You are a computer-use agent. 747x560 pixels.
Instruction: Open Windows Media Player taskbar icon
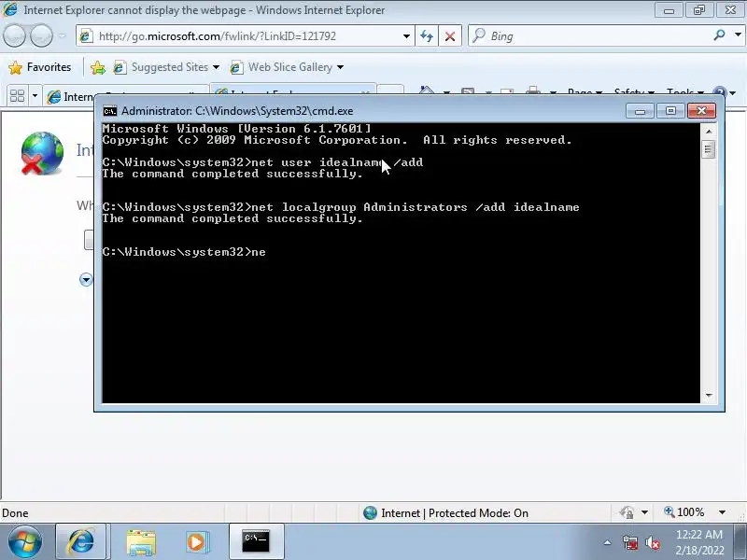197,542
